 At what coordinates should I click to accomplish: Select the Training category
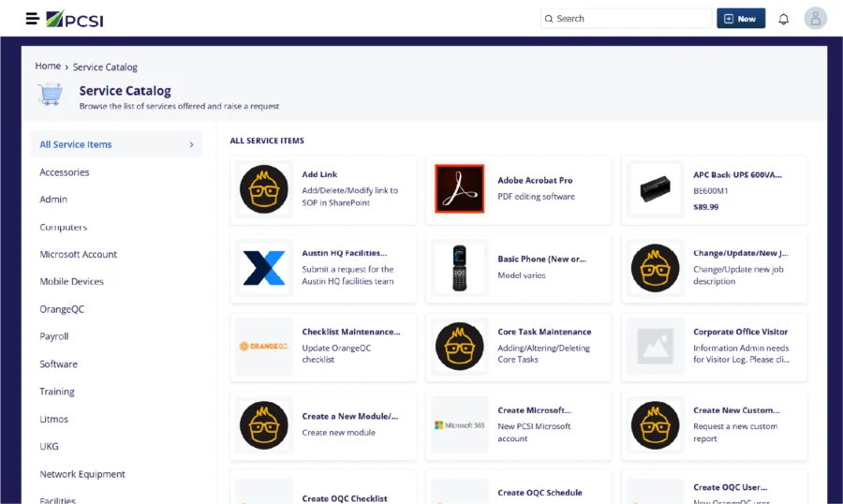(57, 392)
